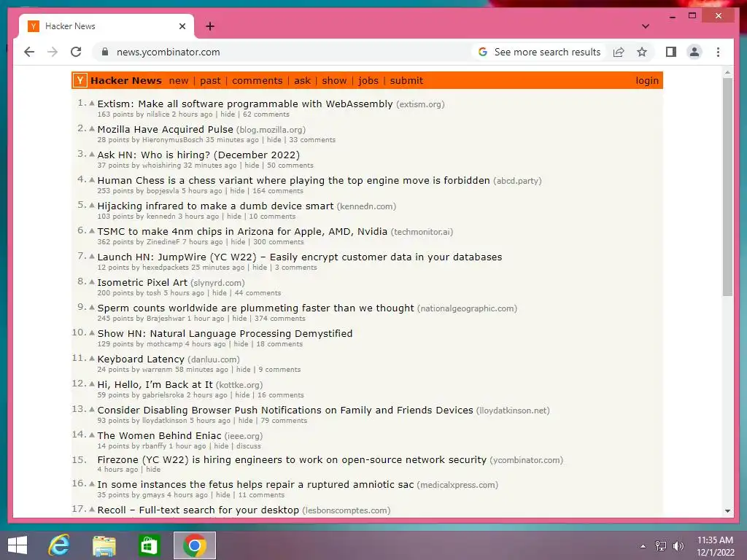Image resolution: width=747 pixels, height=560 pixels.
Task: Click the Hacker News Y logo icon
Action: tap(80, 80)
